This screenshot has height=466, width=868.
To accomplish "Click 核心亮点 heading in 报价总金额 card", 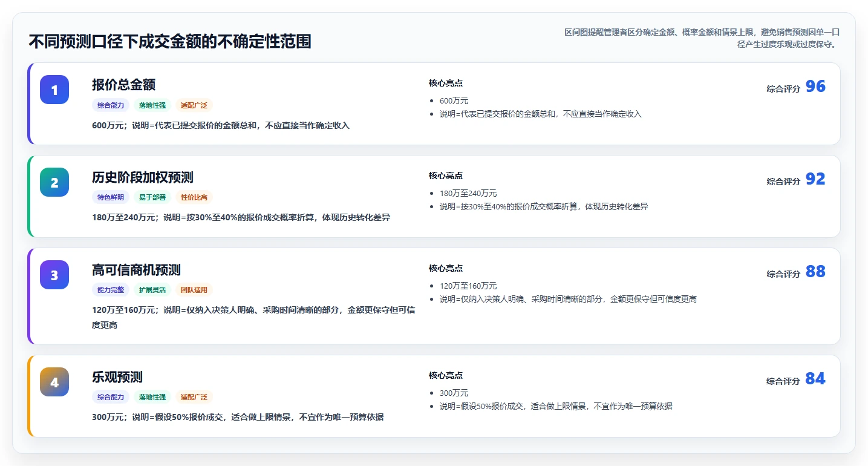I will [x=446, y=83].
